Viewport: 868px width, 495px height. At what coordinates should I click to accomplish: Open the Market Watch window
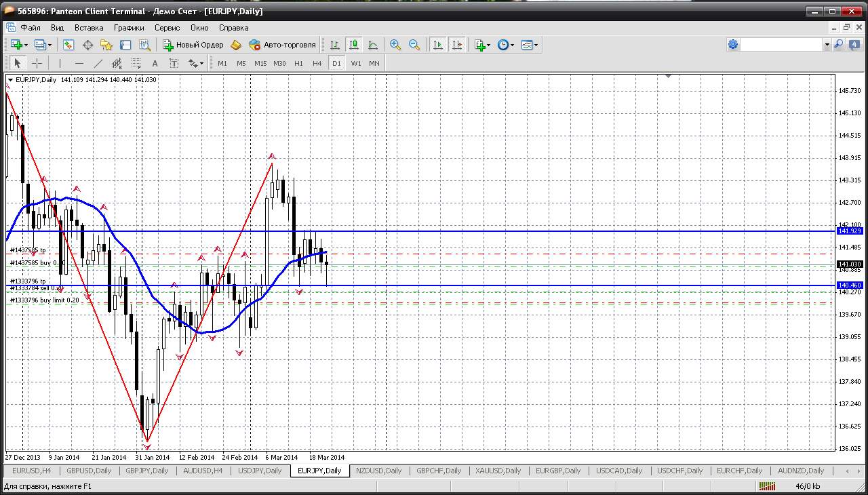tap(68, 45)
